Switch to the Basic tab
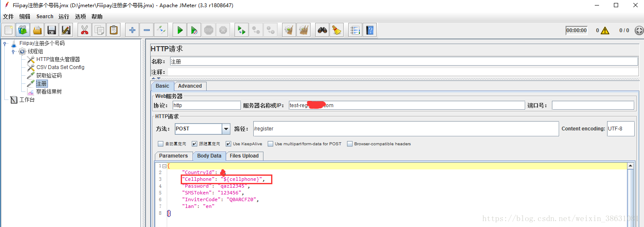Screen dimensions: 644x227 click(x=162, y=86)
